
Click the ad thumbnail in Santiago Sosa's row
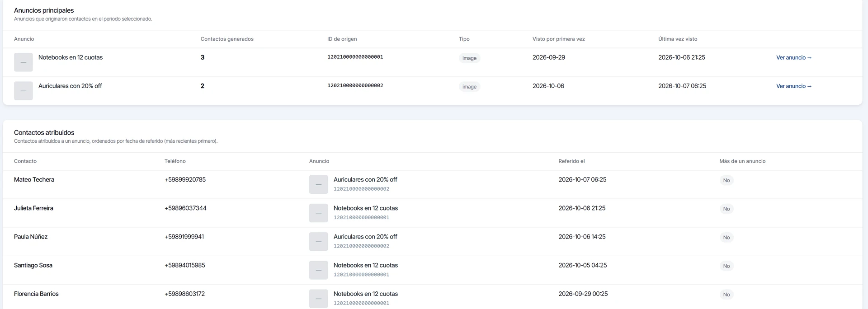(319, 270)
